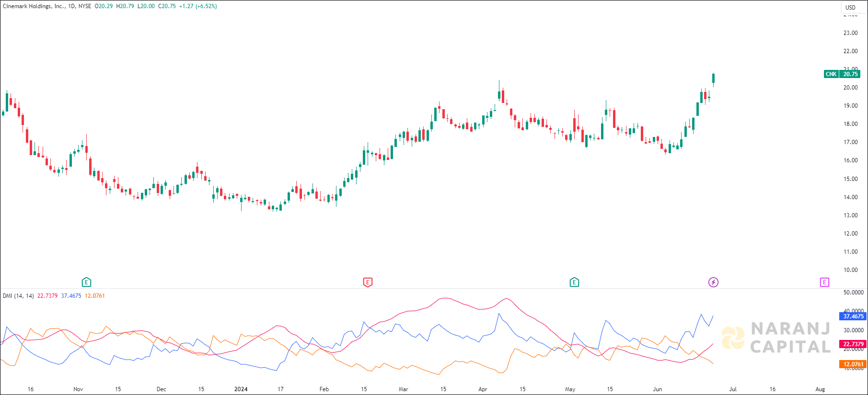Click the 23.00 price axis label
868x395 pixels.
tap(851, 33)
